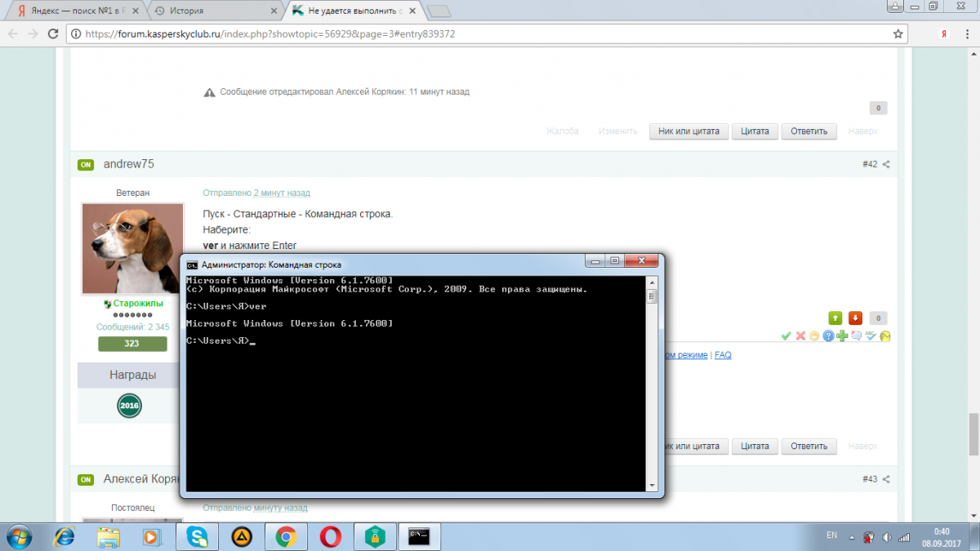Click the green upvote arrow on post #42
The width and height of the screenshot is (980, 551).
coord(835,318)
